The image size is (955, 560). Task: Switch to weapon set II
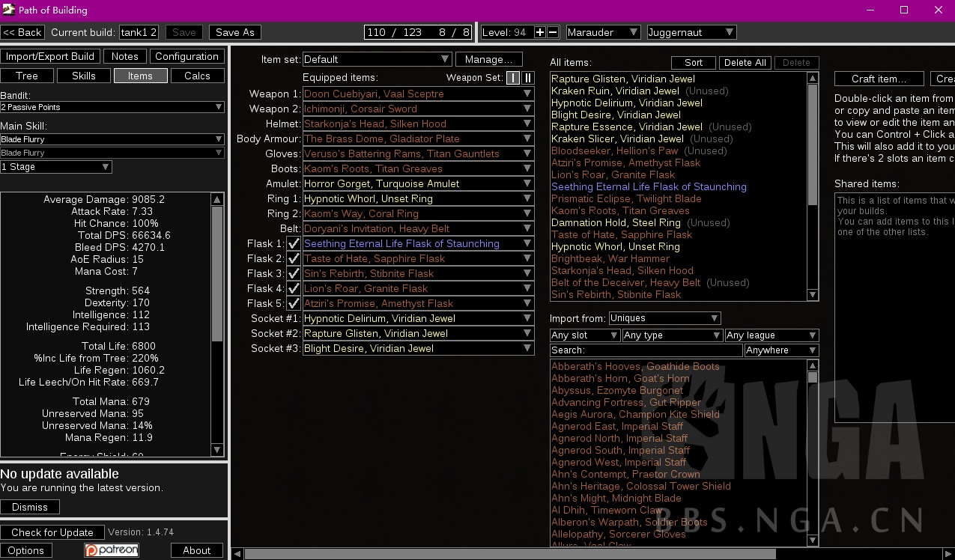pos(527,78)
